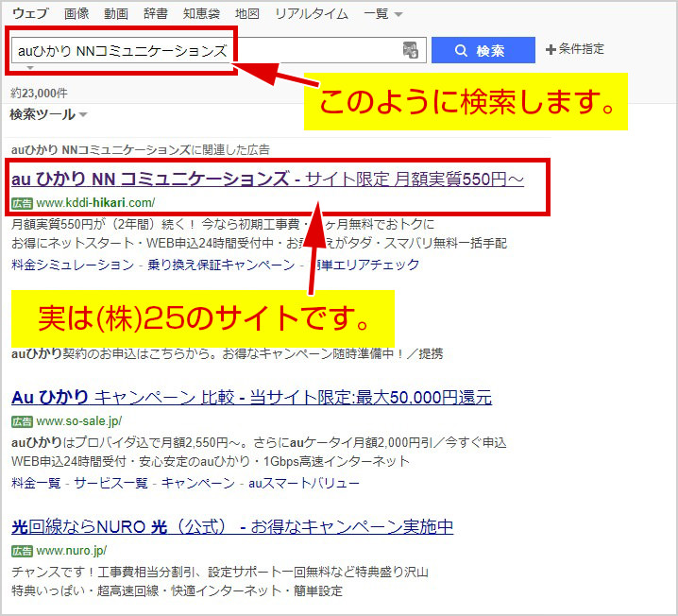The image size is (678, 616).
Task: Click the WEB申込24時間受付・安心安定のauひかり line
Action: [x=211, y=461]
